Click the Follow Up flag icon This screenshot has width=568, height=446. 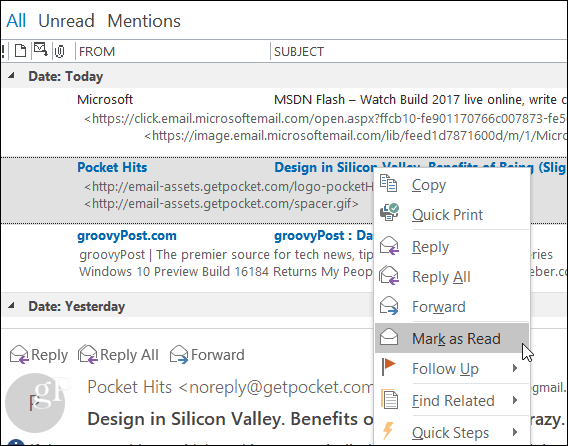tap(388, 367)
